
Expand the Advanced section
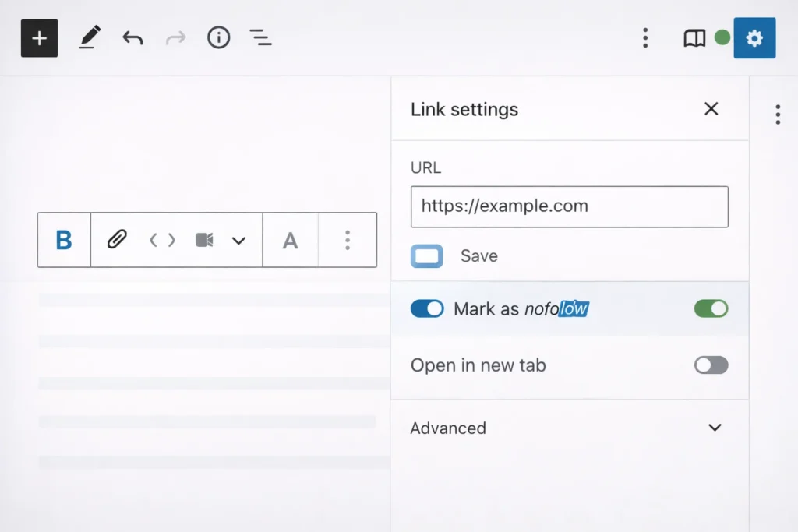714,428
